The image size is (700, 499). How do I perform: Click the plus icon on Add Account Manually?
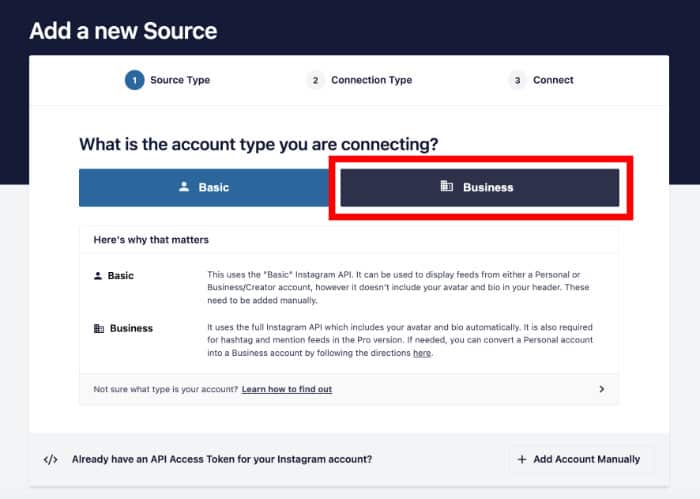point(521,459)
